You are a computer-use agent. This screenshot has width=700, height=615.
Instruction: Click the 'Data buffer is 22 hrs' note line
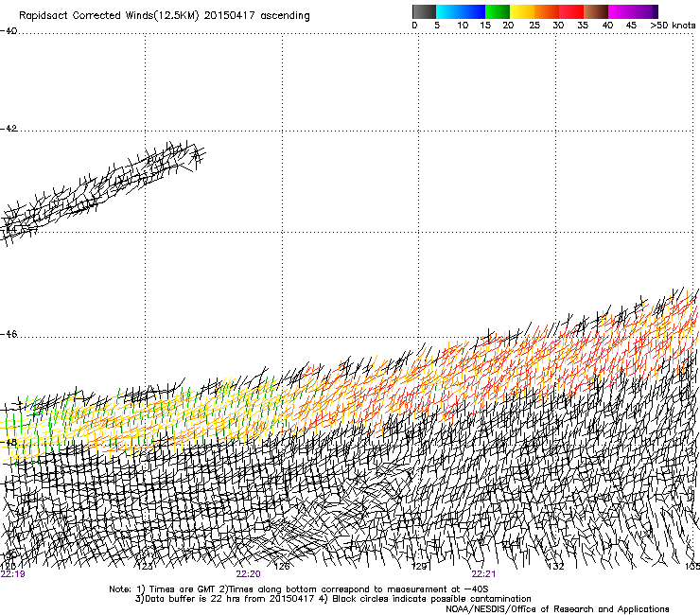333,599
